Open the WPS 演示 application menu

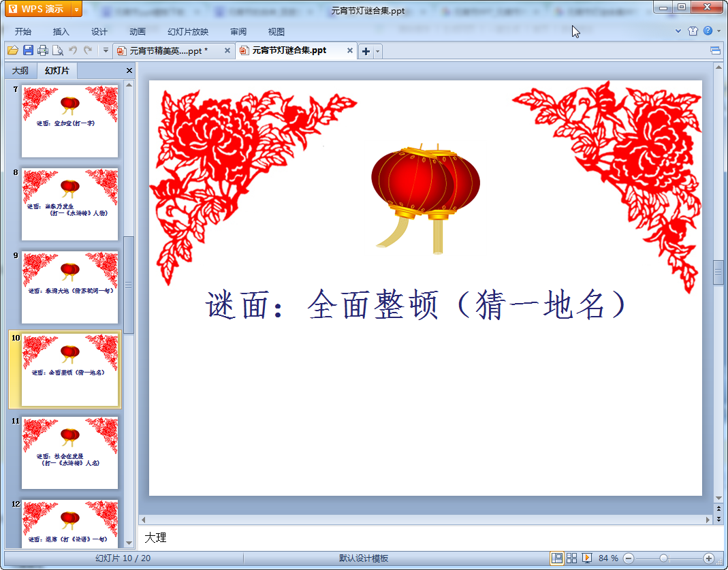coord(38,9)
